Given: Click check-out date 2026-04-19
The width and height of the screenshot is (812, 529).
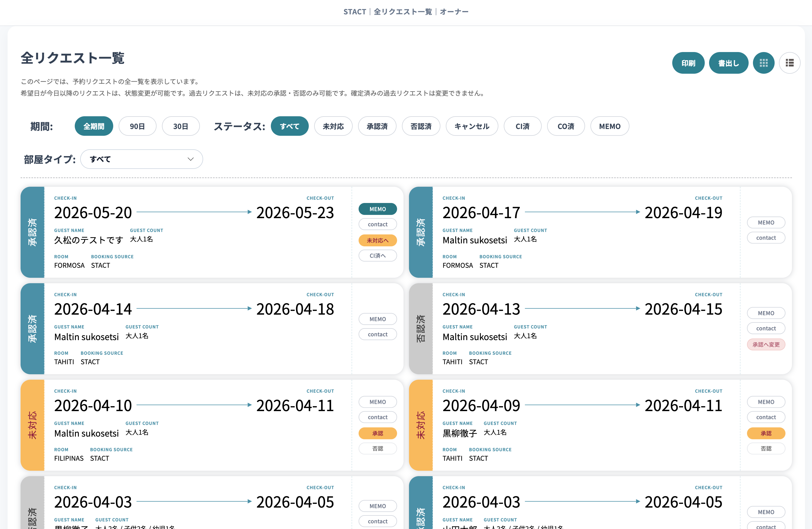Looking at the screenshot, I should 683,213.
